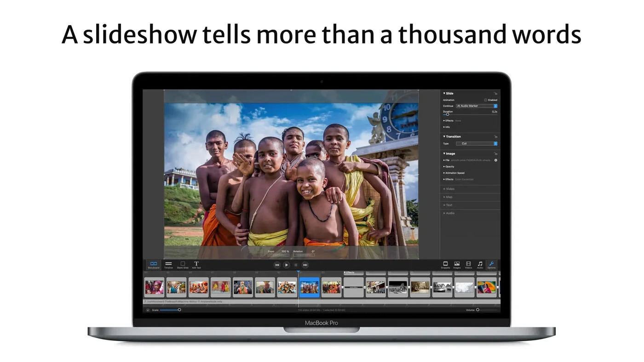Switch to Storyboard view
Image resolution: width=644 pixels, height=362 pixels.
click(154, 265)
